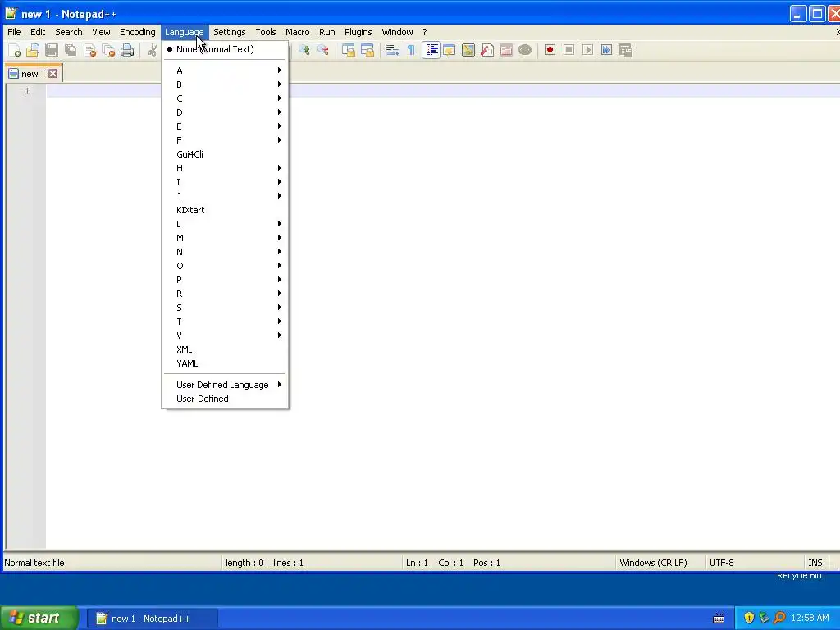Expand the P languages submenu
This screenshot has height=630, width=840.
pos(225,280)
